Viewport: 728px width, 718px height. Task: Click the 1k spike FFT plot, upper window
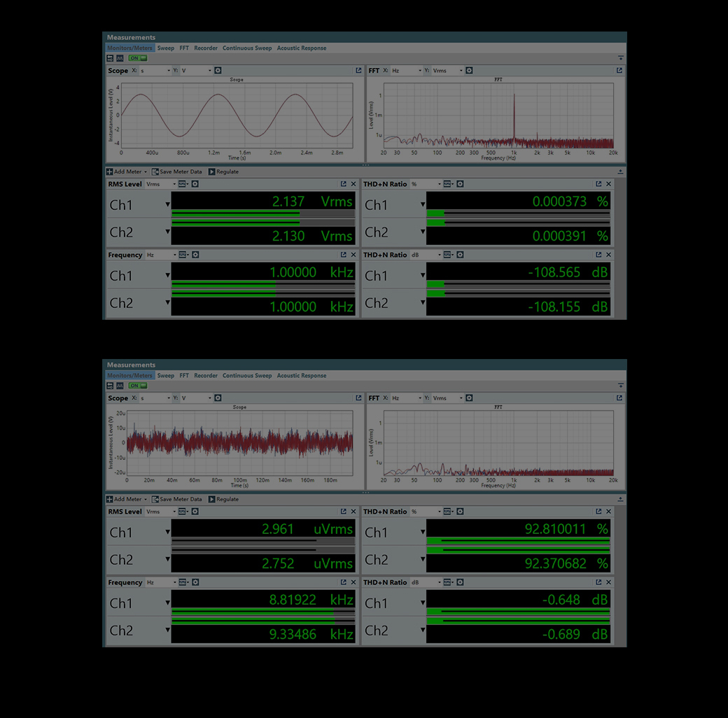point(498,115)
